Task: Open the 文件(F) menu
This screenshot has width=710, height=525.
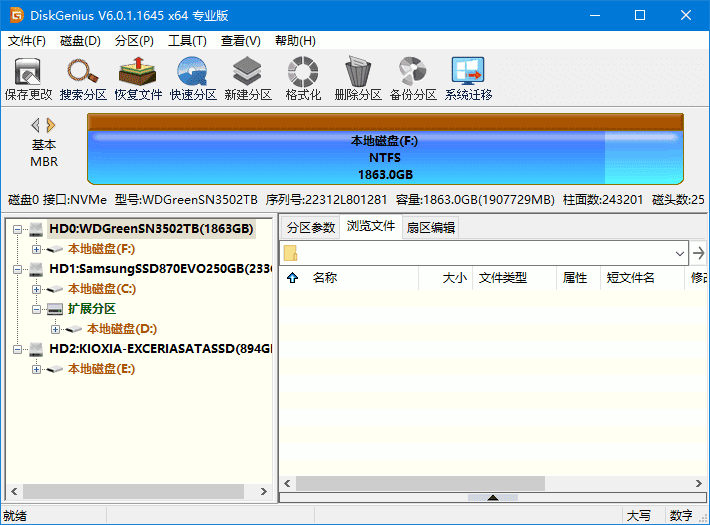Action: point(27,41)
